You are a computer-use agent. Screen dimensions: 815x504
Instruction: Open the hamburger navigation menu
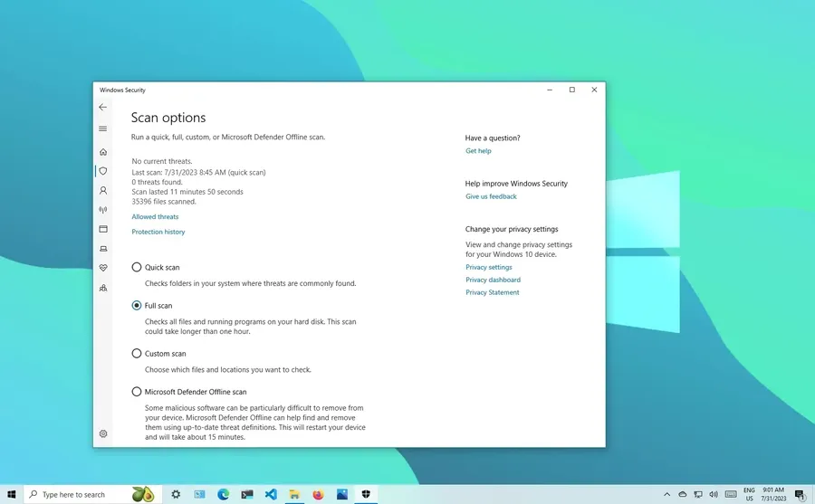(x=103, y=128)
